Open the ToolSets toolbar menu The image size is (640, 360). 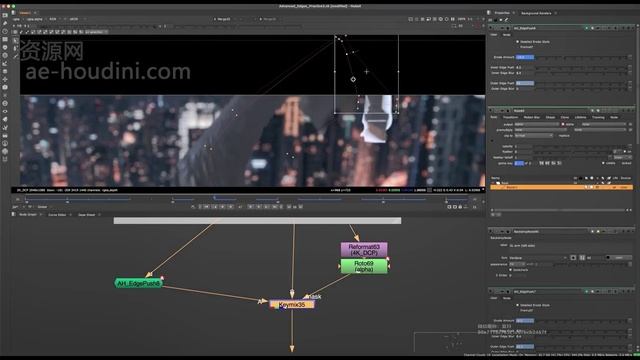[5, 127]
